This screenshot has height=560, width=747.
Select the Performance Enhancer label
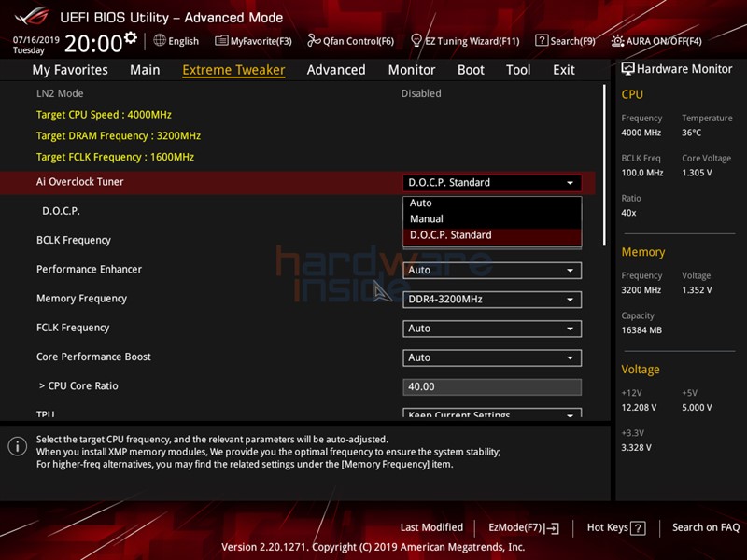coord(89,270)
